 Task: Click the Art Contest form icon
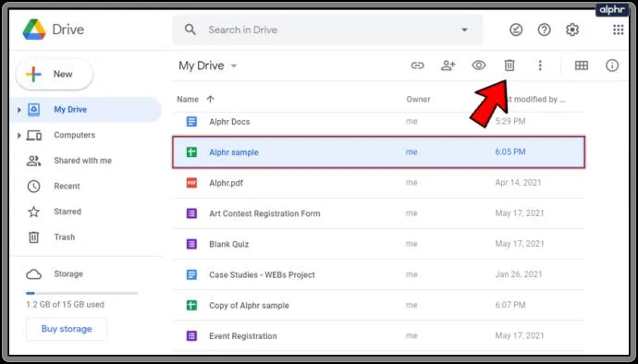coord(191,213)
